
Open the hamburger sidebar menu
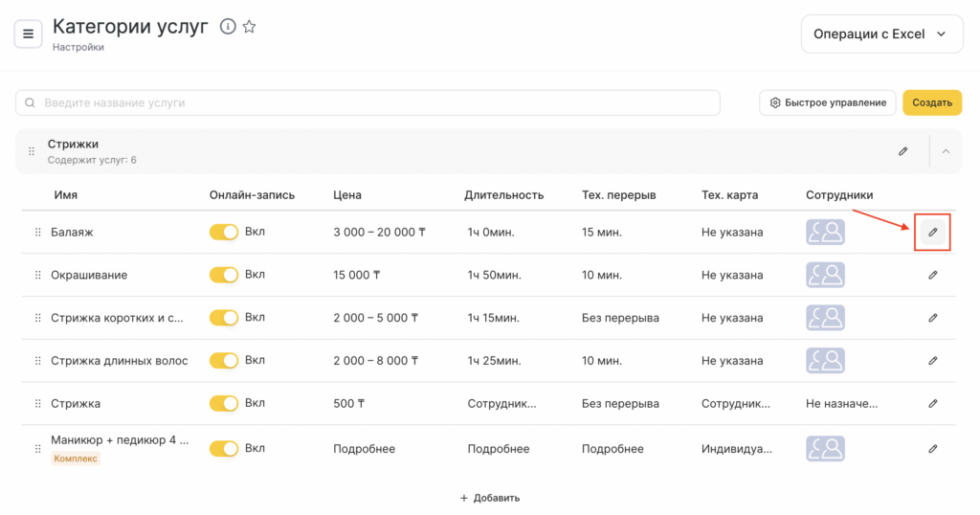pyautogui.click(x=28, y=34)
